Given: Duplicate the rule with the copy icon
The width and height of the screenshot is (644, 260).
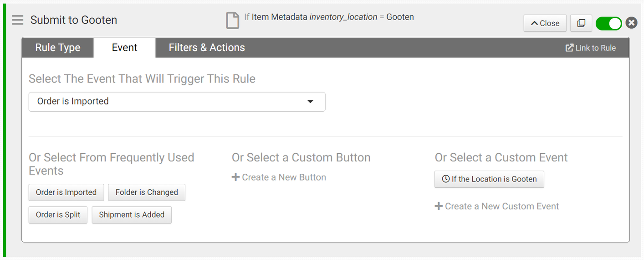Looking at the screenshot, I should point(581,23).
